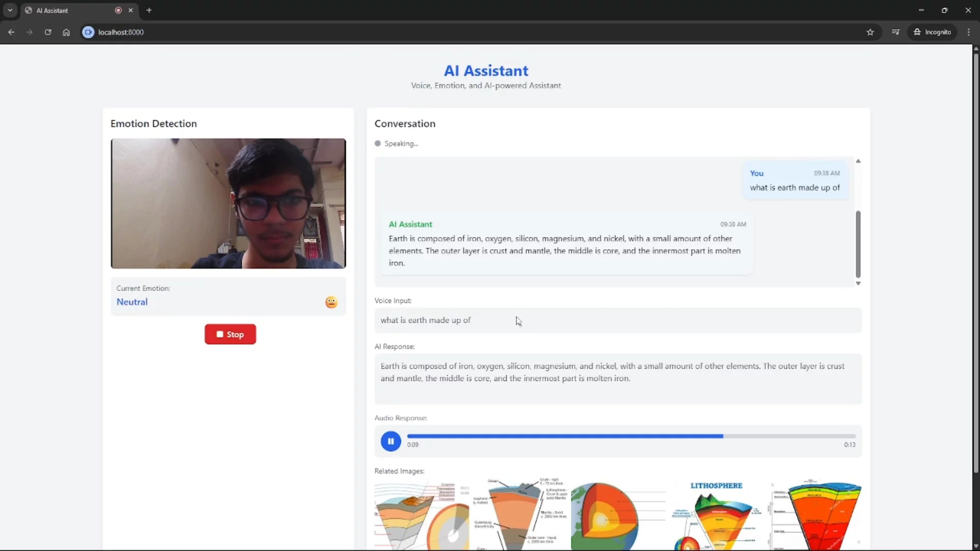Click the Speaking status indicator dot
Screen dimensions: 980x551
[x=378, y=143]
